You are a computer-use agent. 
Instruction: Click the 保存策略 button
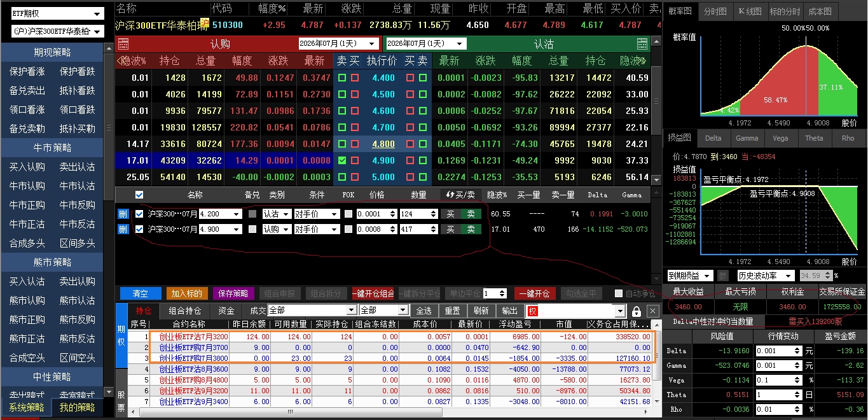tap(233, 293)
